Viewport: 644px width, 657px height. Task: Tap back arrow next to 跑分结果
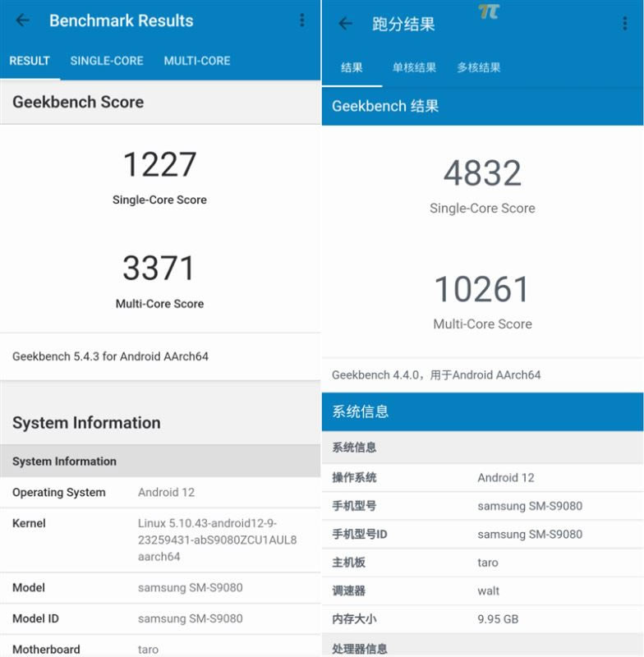coord(345,24)
